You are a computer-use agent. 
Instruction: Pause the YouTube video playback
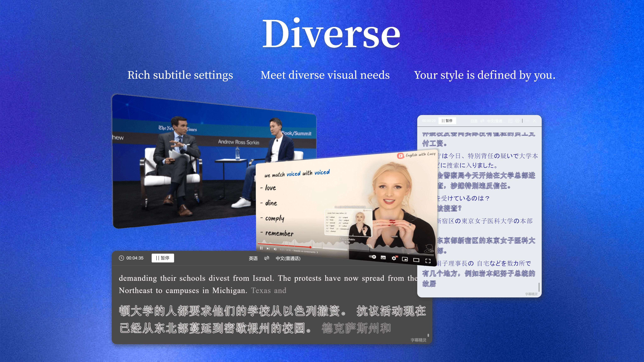point(261,248)
